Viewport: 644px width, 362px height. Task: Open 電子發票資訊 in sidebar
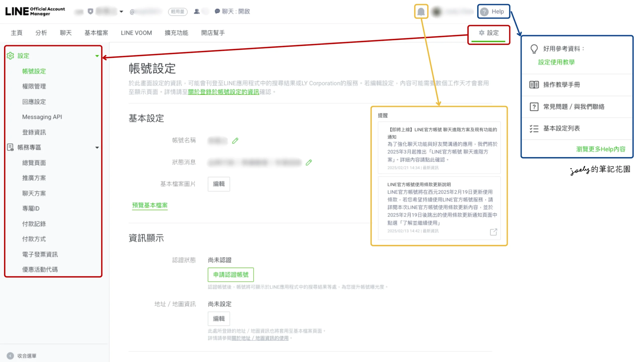coord(40,254)
